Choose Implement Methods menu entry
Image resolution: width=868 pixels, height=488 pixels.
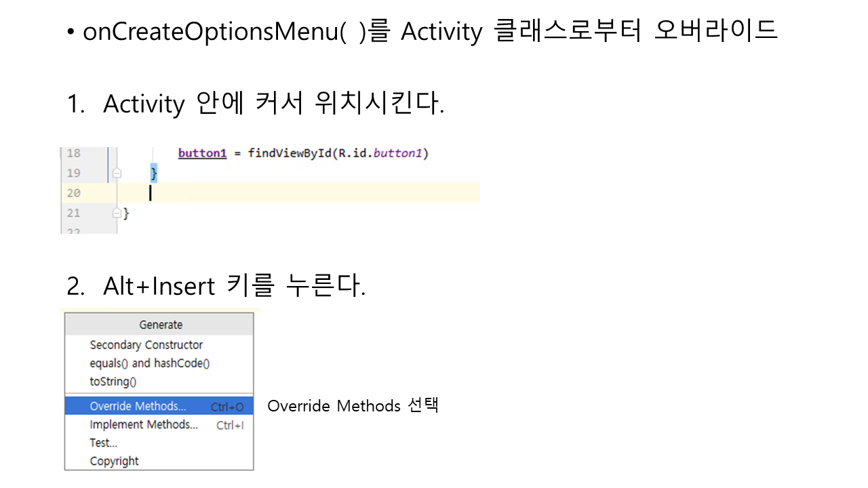click(x=144, y=425)
